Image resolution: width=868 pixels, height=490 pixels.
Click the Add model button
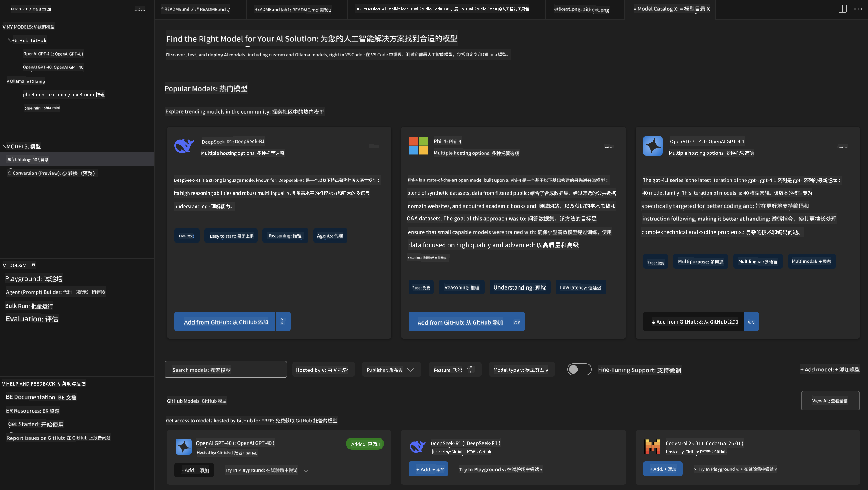[x=830, y=370]
